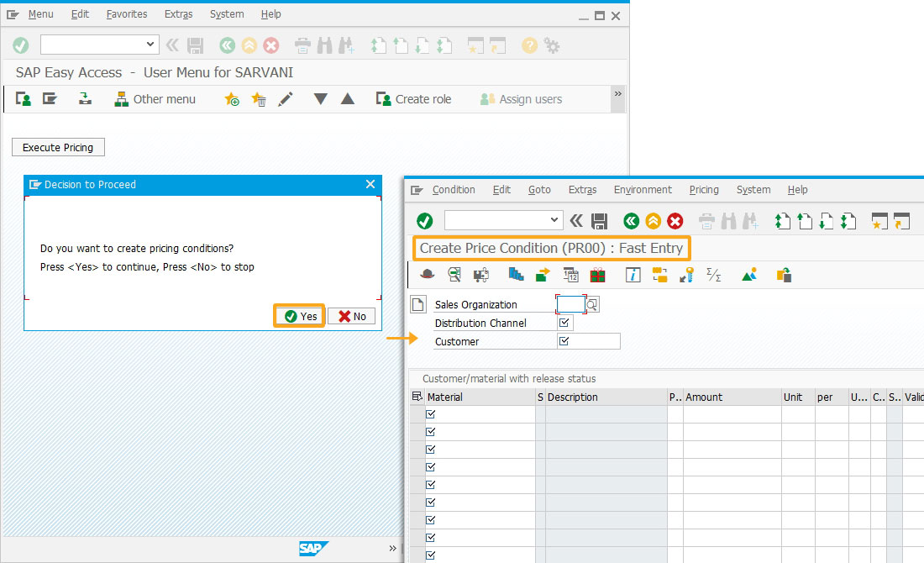This screenshot has width=924, height=563.
Task: Click the first Material row cell
Action: (480, 414)
